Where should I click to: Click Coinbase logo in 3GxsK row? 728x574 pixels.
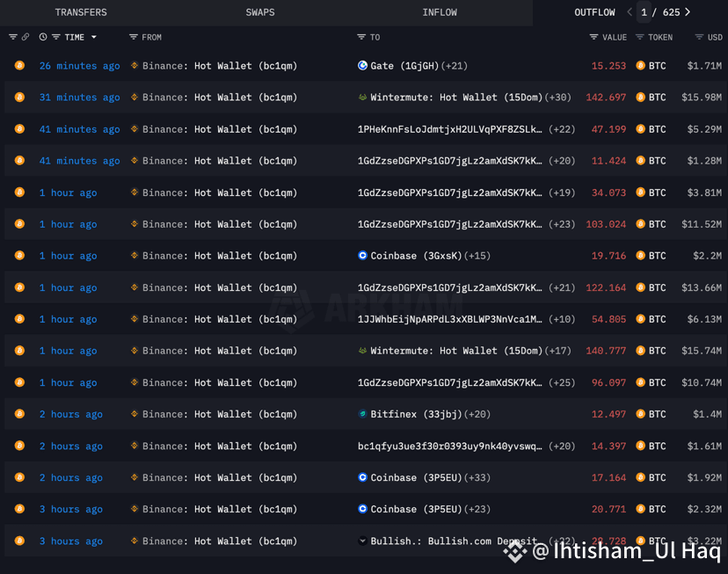click(x=362, y=255)
